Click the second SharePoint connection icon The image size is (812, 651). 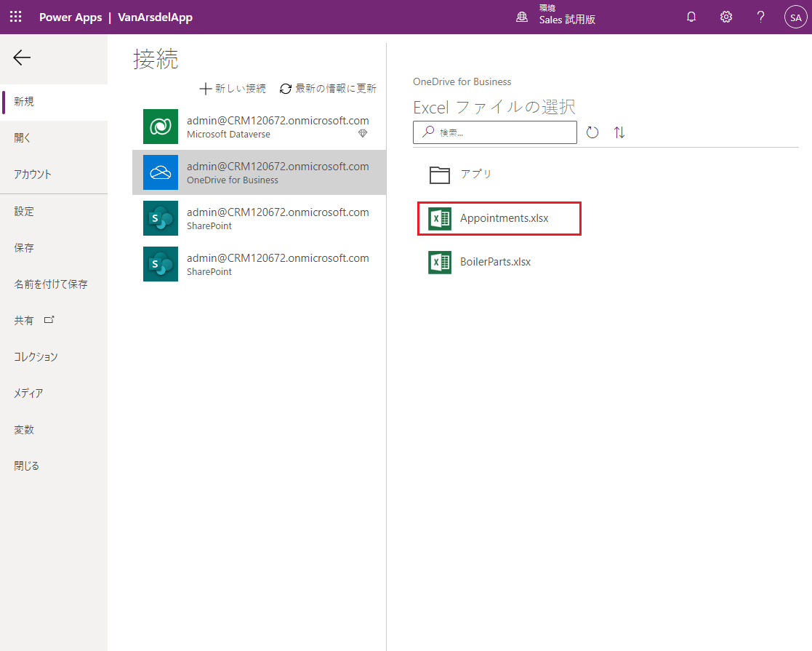pyautogui.click(x=161, y=264)
